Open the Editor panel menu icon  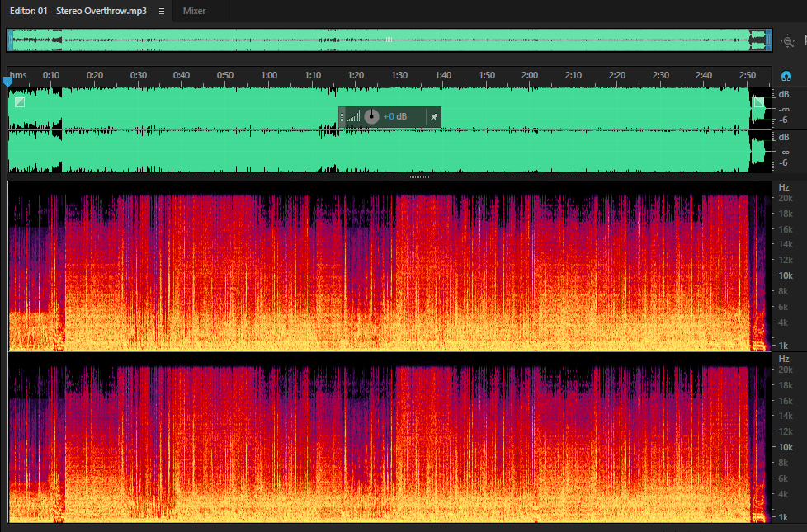click(162, 11)
